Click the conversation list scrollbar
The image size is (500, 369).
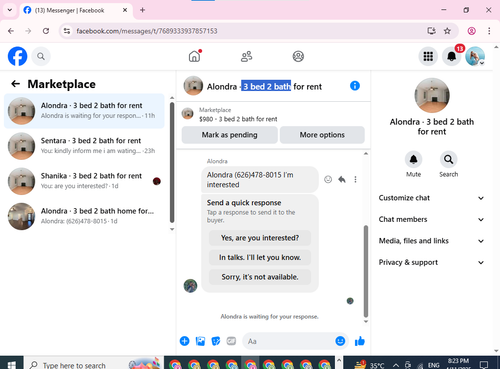[172, 162]
